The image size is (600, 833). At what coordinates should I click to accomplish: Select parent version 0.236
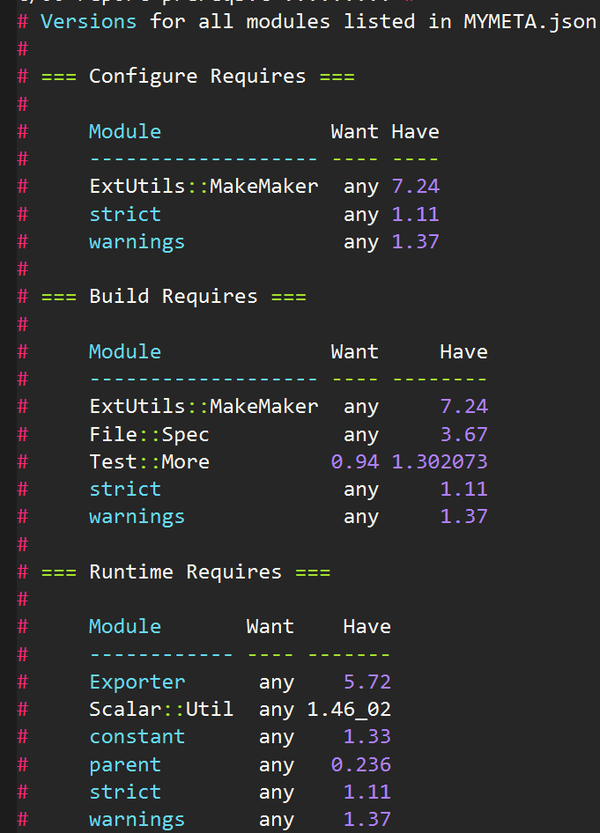tap(360, 764)
